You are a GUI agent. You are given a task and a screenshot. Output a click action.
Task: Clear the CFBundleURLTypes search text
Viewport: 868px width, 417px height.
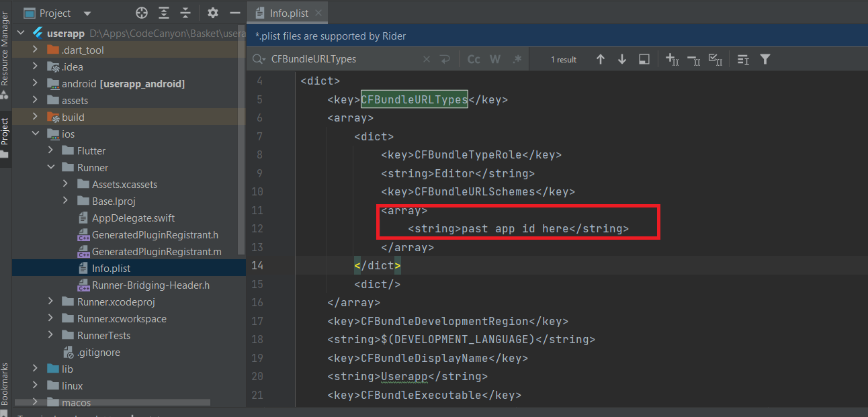coord(426,59)
